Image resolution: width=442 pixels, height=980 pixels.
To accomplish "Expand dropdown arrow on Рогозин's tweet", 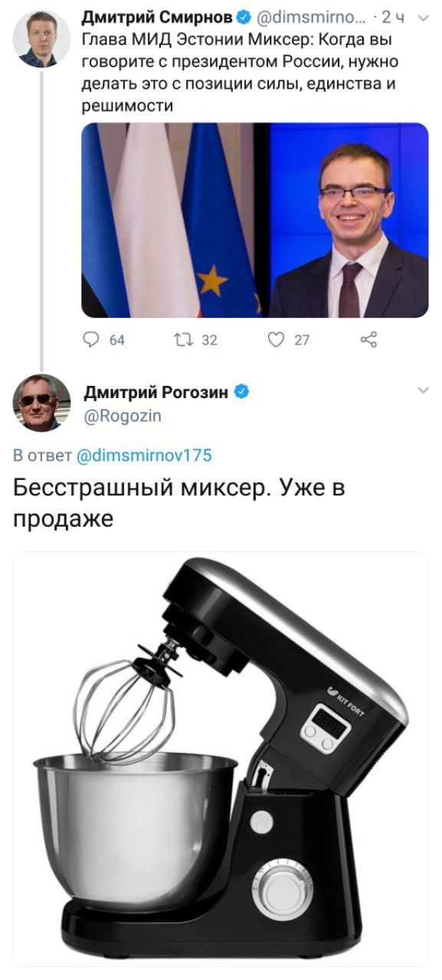I will 422,391.
